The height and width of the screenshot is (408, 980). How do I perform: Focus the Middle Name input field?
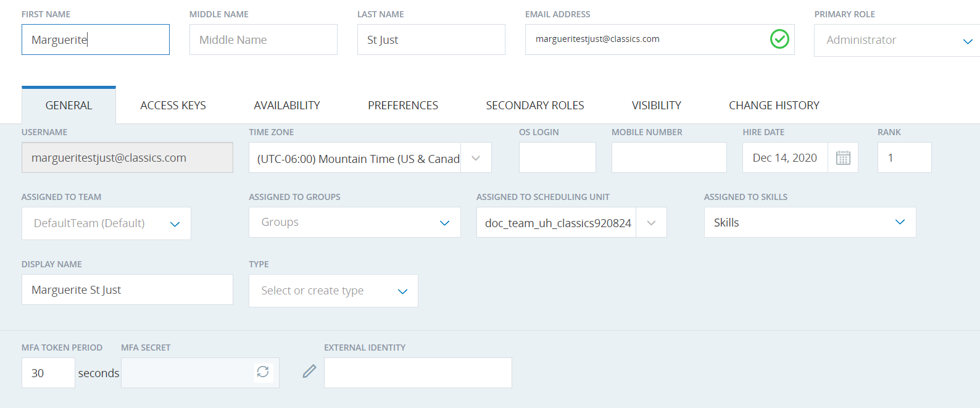tap(264, 40)
